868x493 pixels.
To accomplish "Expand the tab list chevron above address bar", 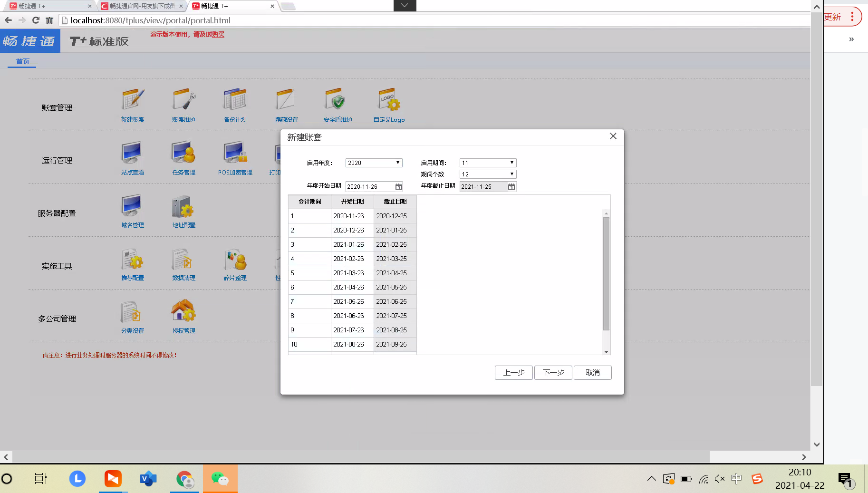I will [x=405, y=5].
